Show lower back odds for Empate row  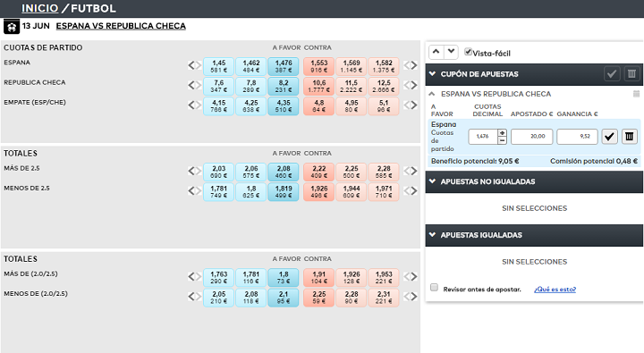[191, 105]
